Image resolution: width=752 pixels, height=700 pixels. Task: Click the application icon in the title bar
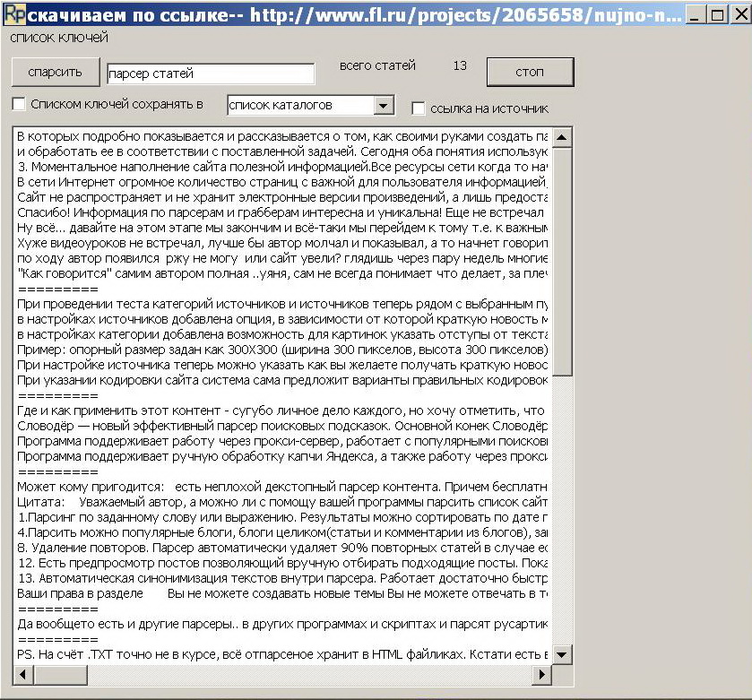(14, 15)
